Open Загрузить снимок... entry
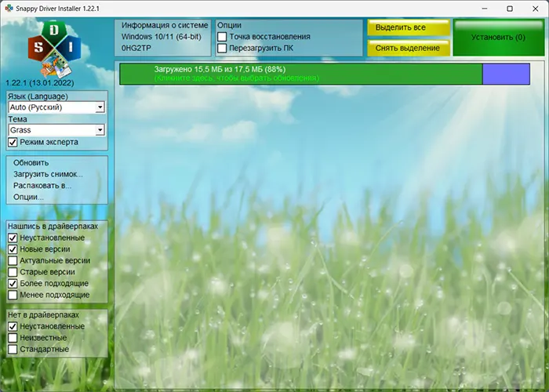This screenshot has width=549, height=392. (x=48, y=174)
